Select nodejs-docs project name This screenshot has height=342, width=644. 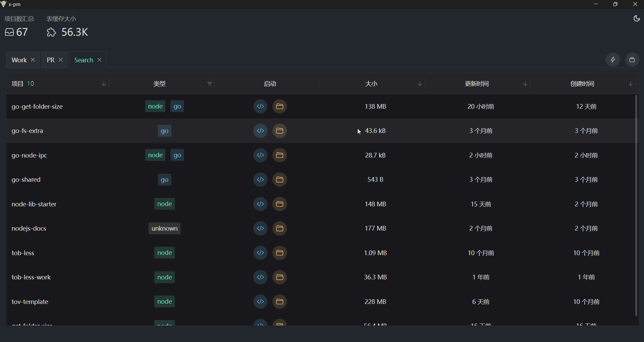click(x=29, y=228)
